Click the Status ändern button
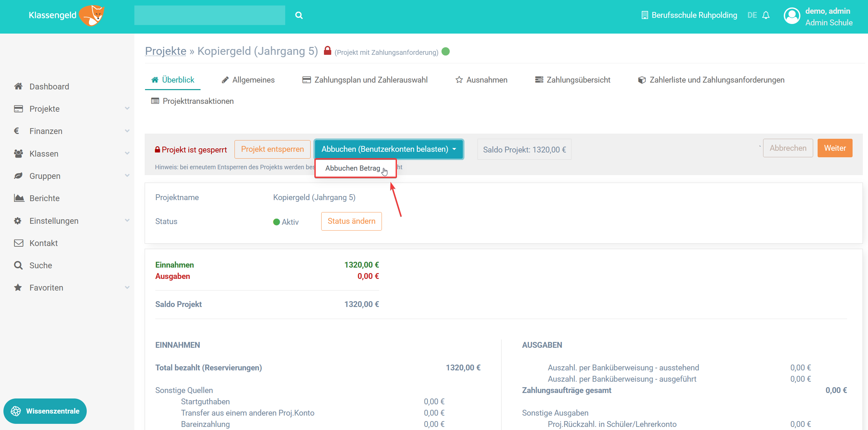Viewport: 868px width, 430px height. tap(351, 221)
